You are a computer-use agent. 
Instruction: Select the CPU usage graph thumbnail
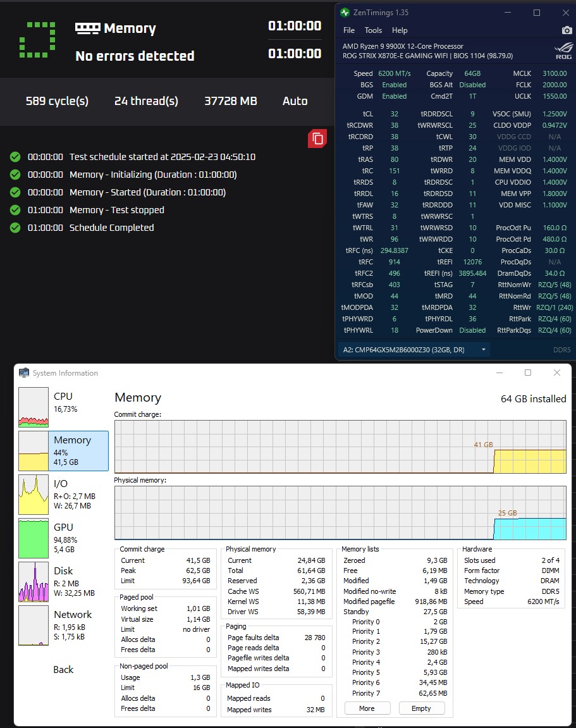pyautogui.click(x=34, y=407)
